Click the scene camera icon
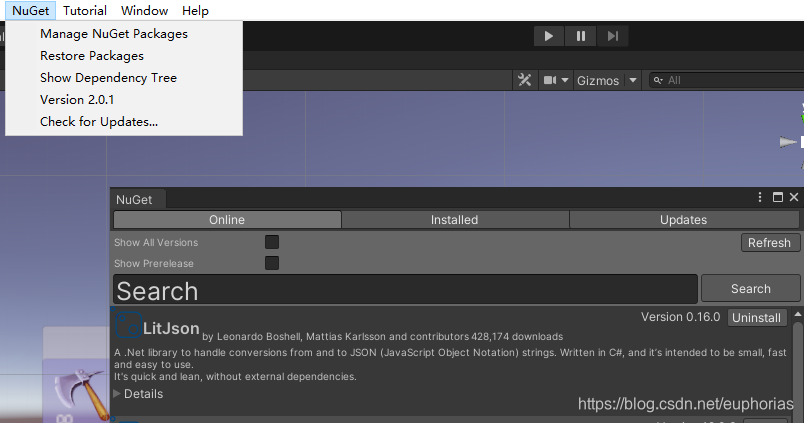 [x=550, y=80]
